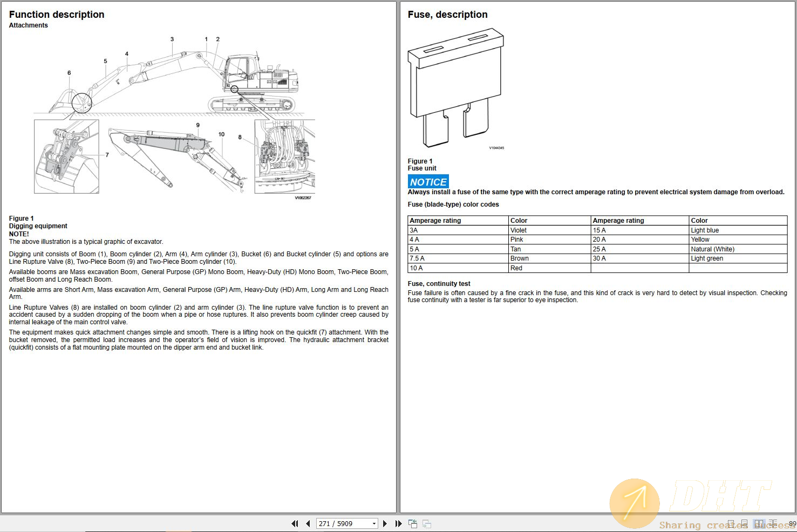Click the 'Pink' color cell
Image resolution: width=797 pixels, height=532 pixels.
[549, 240]
